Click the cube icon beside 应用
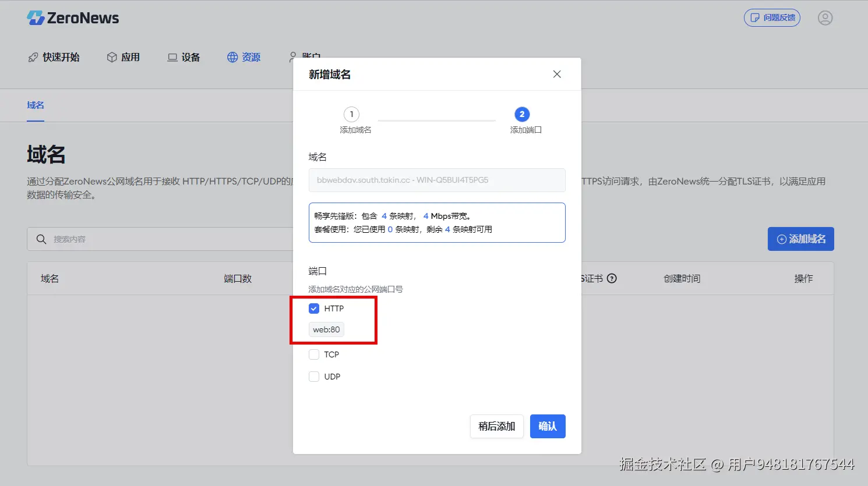The height and width of the screenshot is (486, 868). (x=112, y=57)
